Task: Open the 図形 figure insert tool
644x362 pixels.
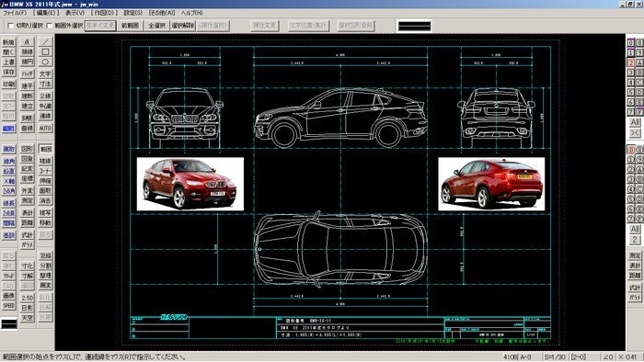Action: (27, 149)
